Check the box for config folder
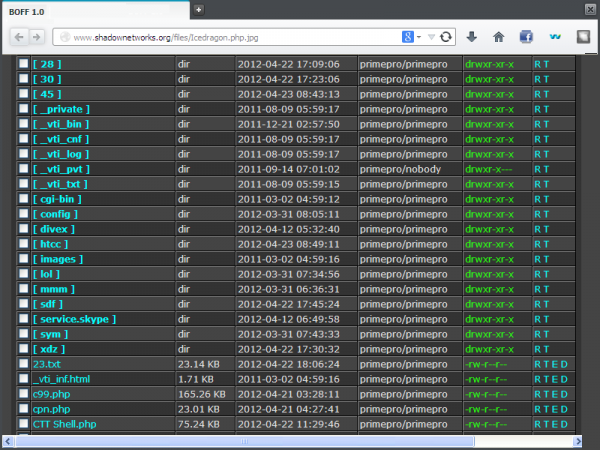Screen dimensions: 600x450 pyautogui.click(x=24, y=214)
